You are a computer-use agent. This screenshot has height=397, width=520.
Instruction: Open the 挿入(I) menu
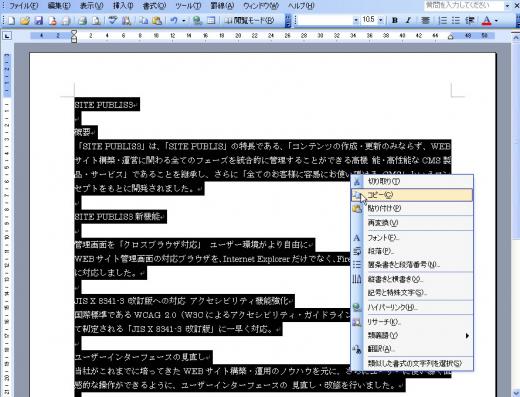(123, 6)
